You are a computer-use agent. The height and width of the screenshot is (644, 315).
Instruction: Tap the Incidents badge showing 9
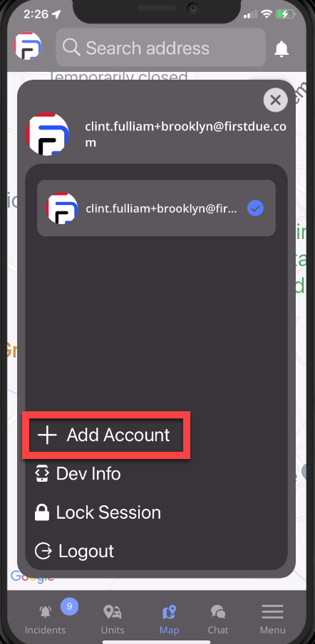[x=70, y=606]
